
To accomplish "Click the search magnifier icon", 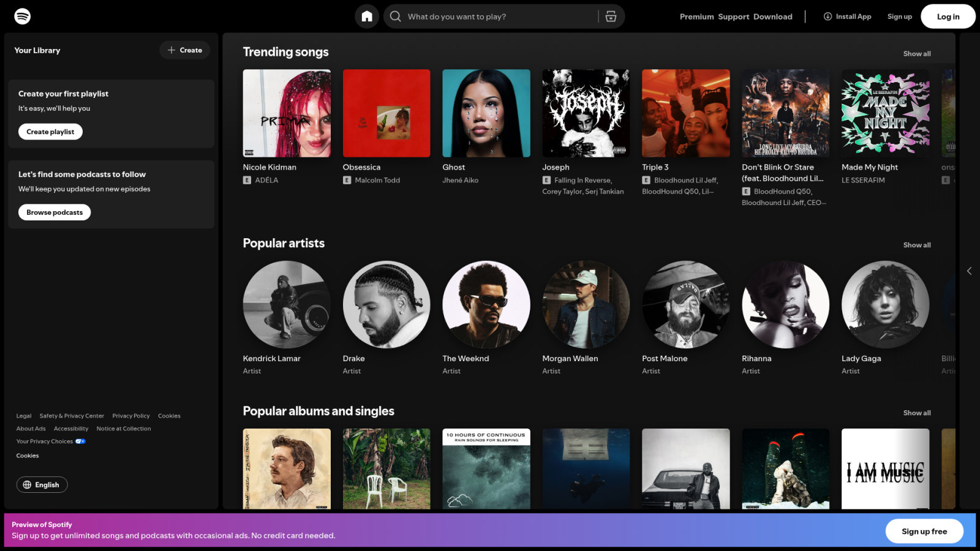I will 396,17.
